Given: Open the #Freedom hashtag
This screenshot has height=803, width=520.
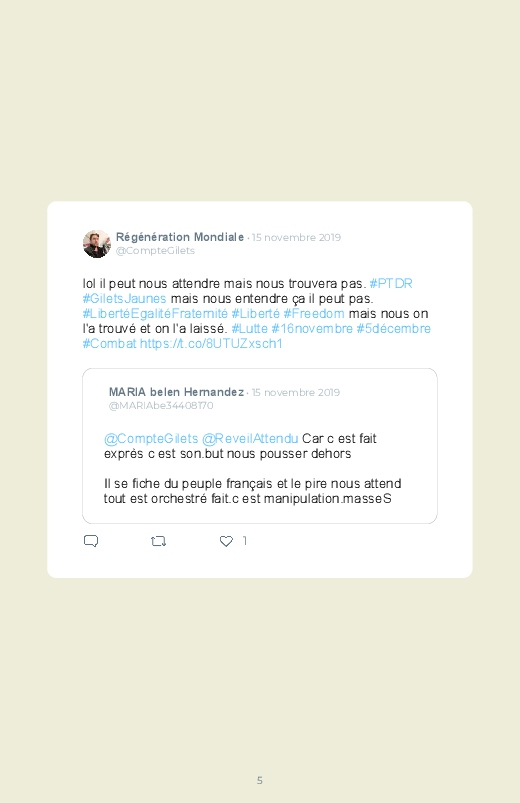Looking at the screenshot, I should (x=314, y=313).
